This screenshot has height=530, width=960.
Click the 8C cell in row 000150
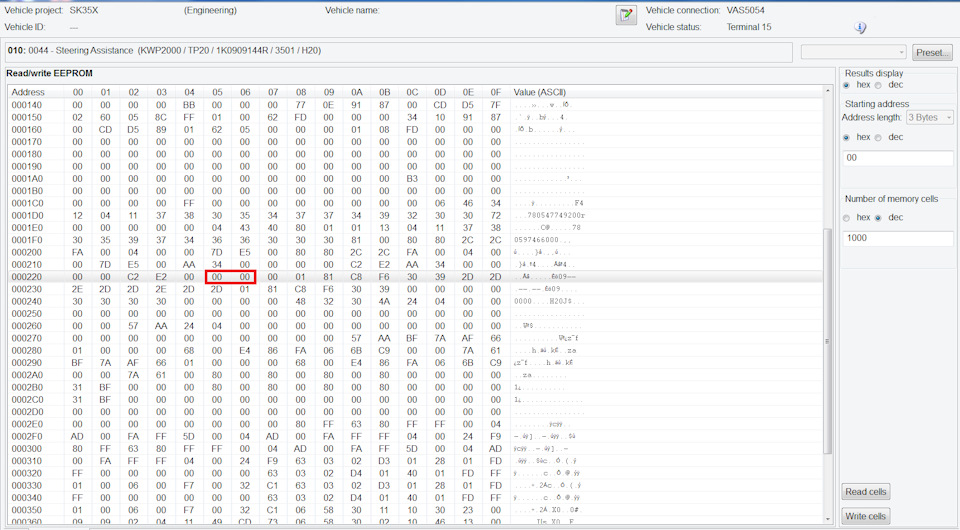tap(161, 117)
